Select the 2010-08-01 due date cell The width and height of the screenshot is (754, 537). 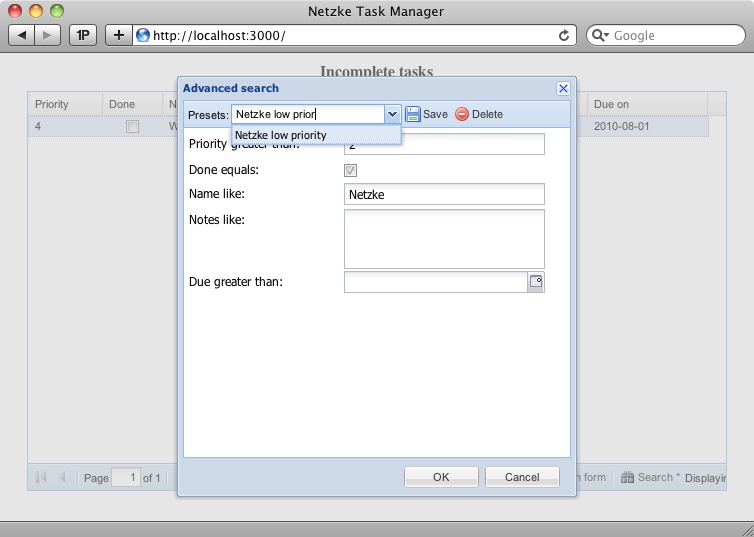point(647,126)
